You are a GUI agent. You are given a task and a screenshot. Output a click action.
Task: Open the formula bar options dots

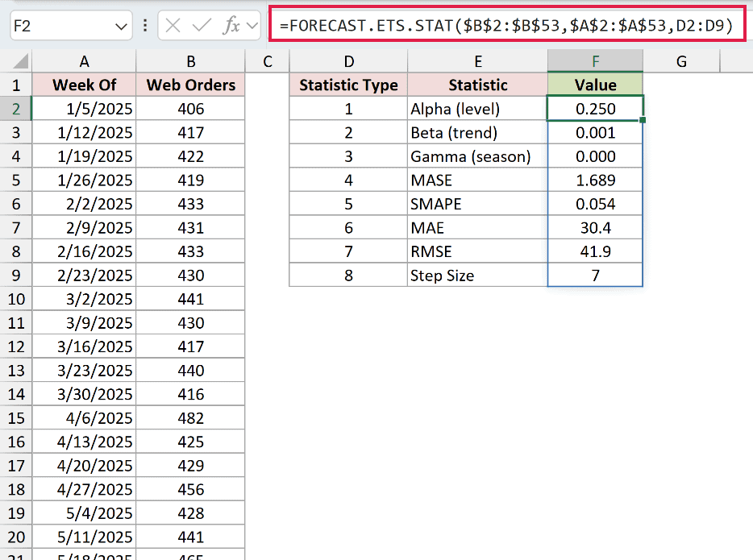pos(145,26)
